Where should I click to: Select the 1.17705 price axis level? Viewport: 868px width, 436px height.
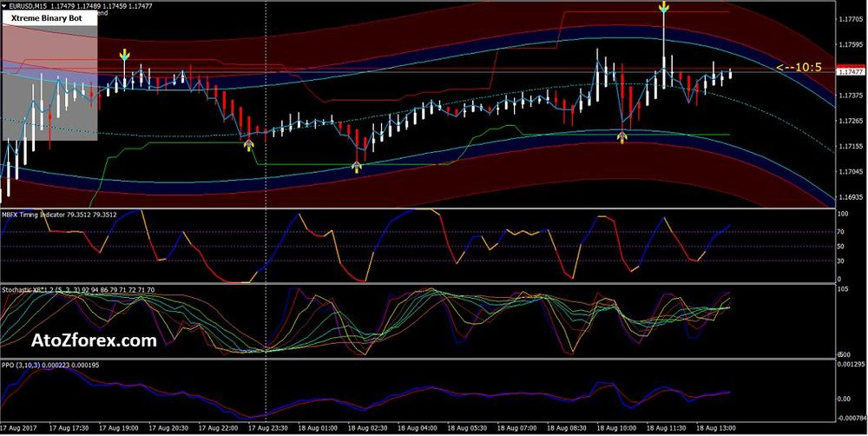tap(849, 19)
